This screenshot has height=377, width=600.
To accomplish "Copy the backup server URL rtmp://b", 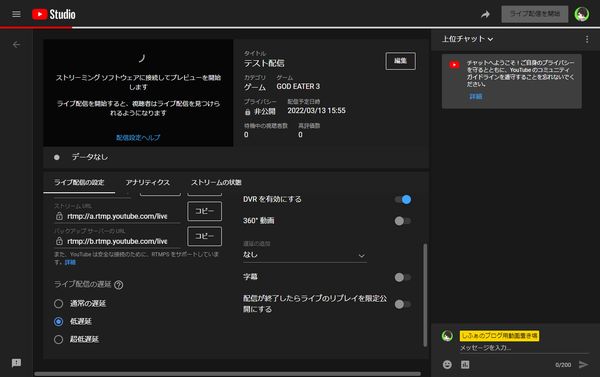I will tap(204, 236).
